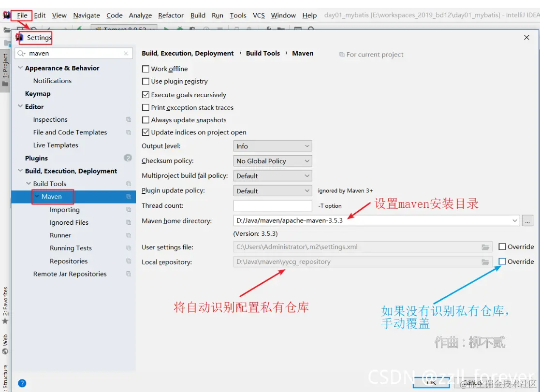Collapse the Appearance & Behavior section
Image resolution: width=540 pixels, height=392 pixels.
click(x=20, y=68)
